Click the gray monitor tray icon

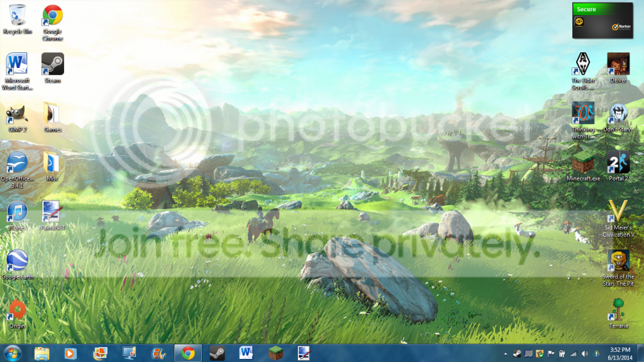tap(528, 354)
